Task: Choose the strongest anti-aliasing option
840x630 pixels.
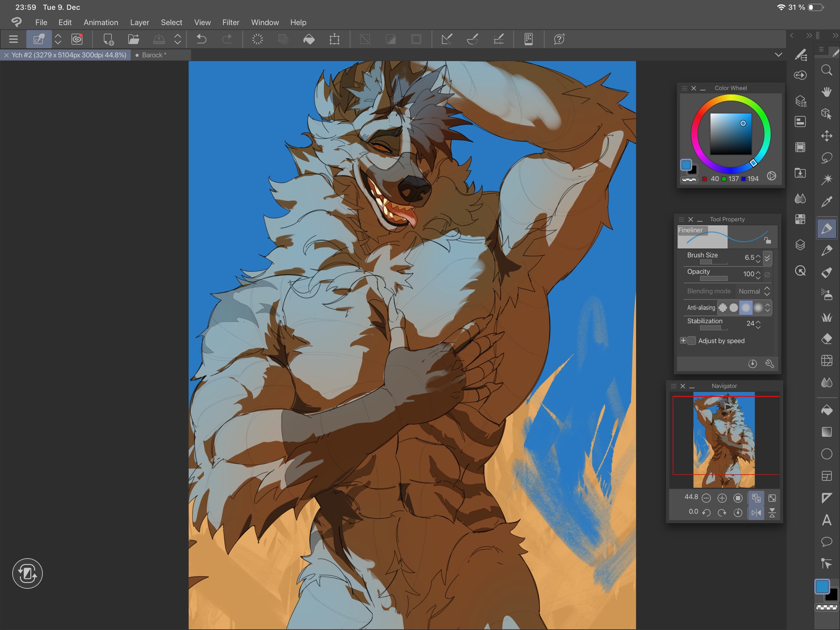Action: (x=758, y=308)
